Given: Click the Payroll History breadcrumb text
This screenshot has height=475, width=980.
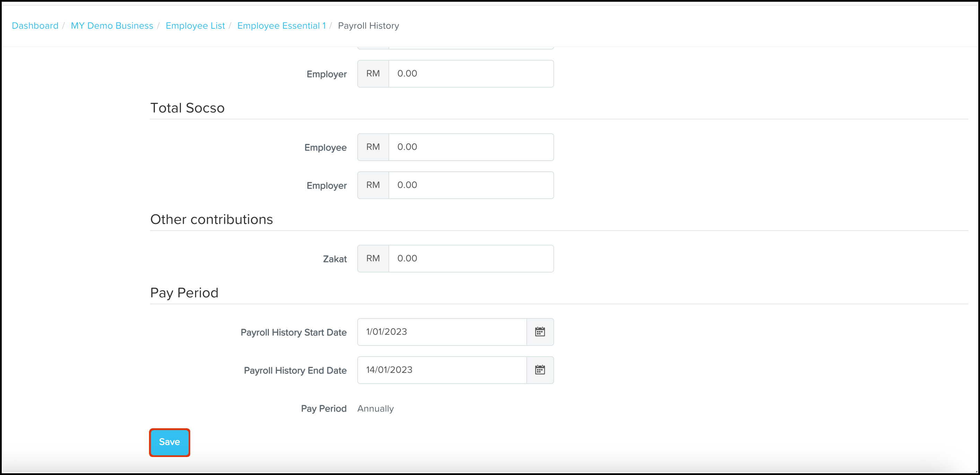Looking at the screenshot, I should point(368,26).
